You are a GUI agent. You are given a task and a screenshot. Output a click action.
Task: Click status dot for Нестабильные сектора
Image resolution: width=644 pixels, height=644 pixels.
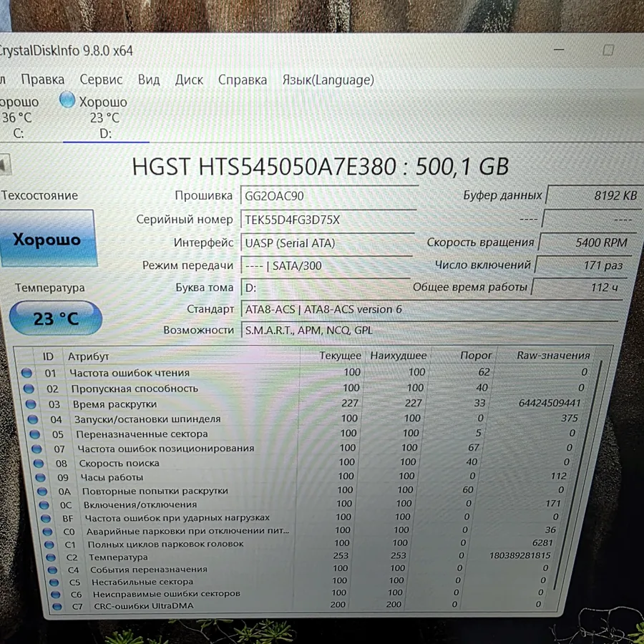54,582
